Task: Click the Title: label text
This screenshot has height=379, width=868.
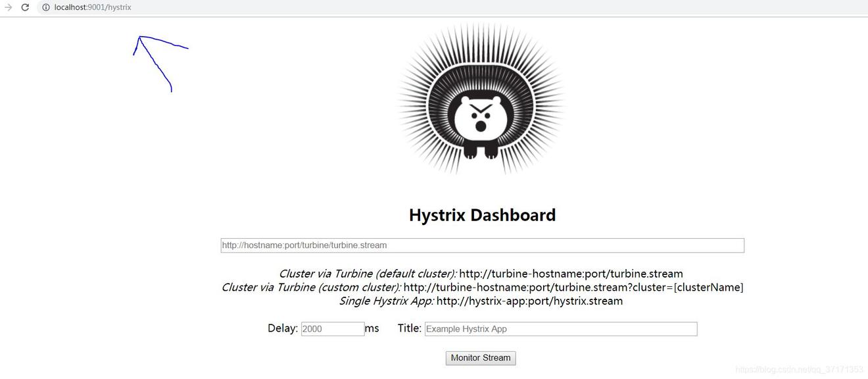Action: pos(410,328)
